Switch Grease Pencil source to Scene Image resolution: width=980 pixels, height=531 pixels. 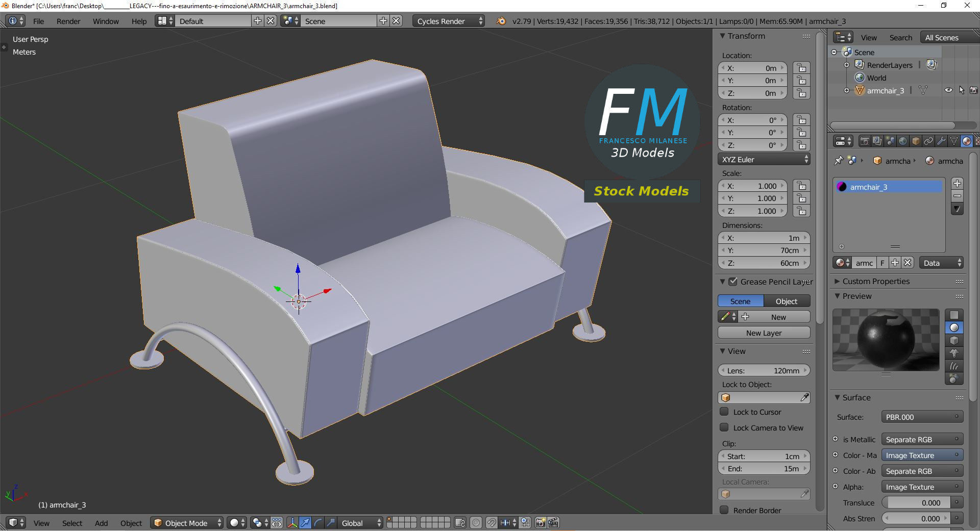pos(740,301)
